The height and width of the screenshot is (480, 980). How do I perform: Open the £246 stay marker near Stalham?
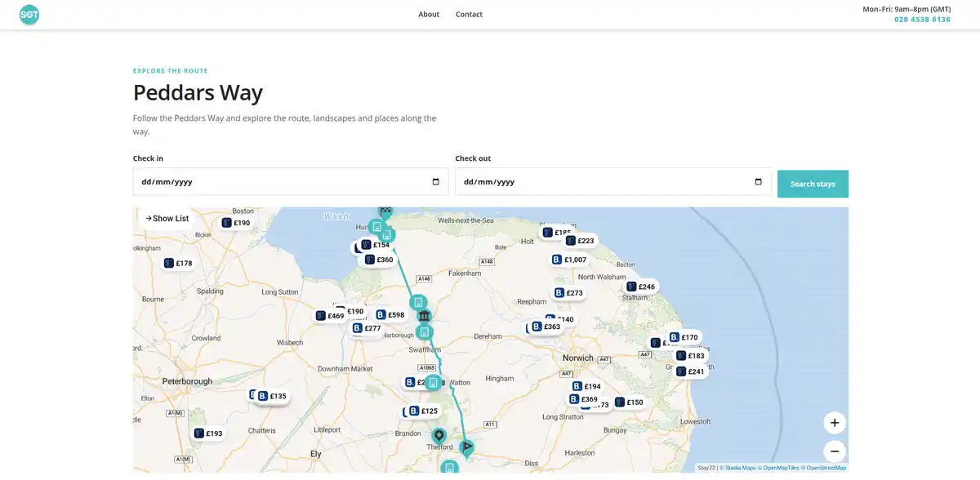pyautogui.click(x=641, y=287)
